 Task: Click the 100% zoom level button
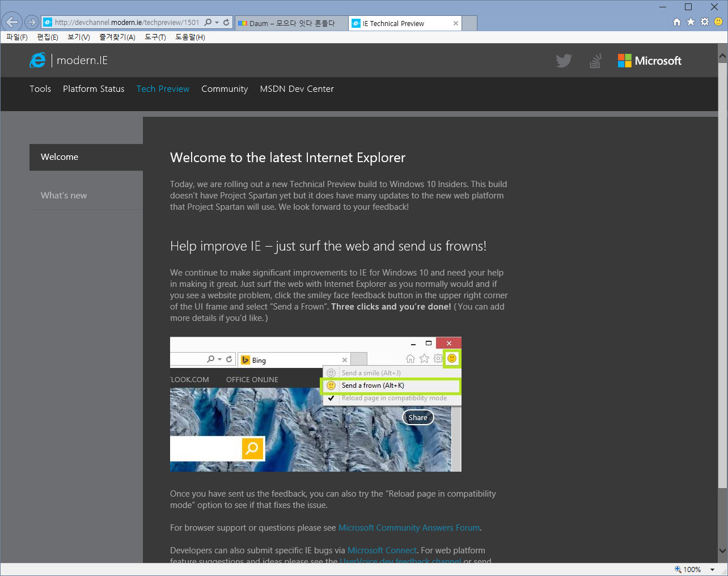pos(688,570)
